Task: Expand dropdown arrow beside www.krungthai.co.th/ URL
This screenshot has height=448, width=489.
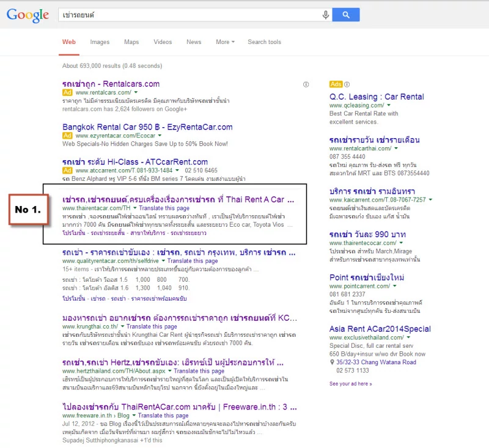Action: (x=123, y=326)
